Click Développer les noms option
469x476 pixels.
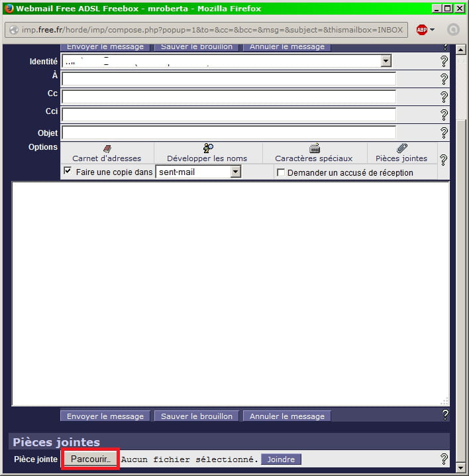pos(207,154)
